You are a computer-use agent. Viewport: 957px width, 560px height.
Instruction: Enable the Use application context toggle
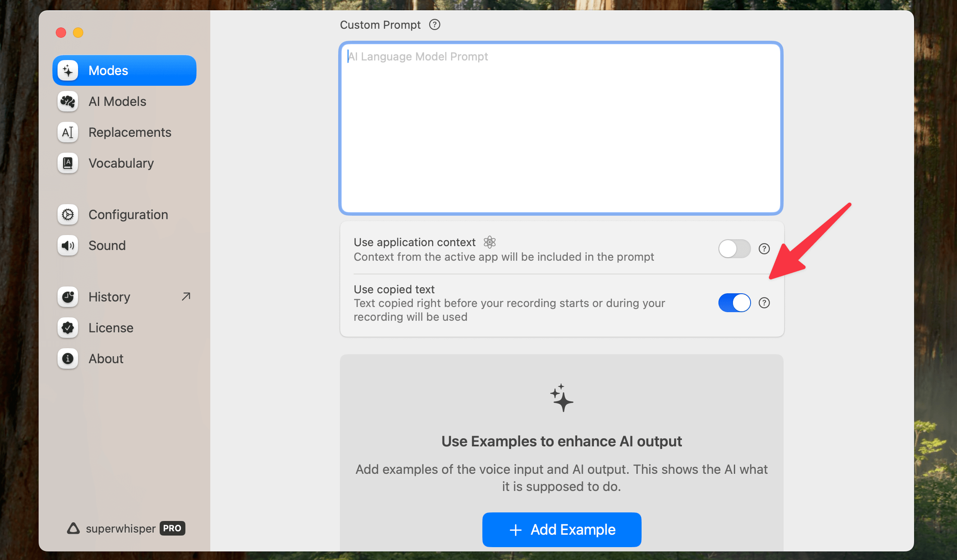pos(734,249)
